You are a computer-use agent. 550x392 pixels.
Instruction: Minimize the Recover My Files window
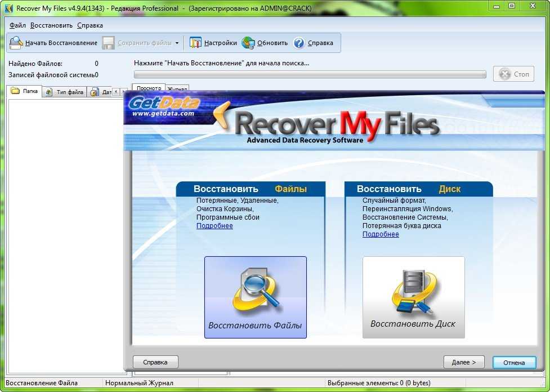pos(497,6)
